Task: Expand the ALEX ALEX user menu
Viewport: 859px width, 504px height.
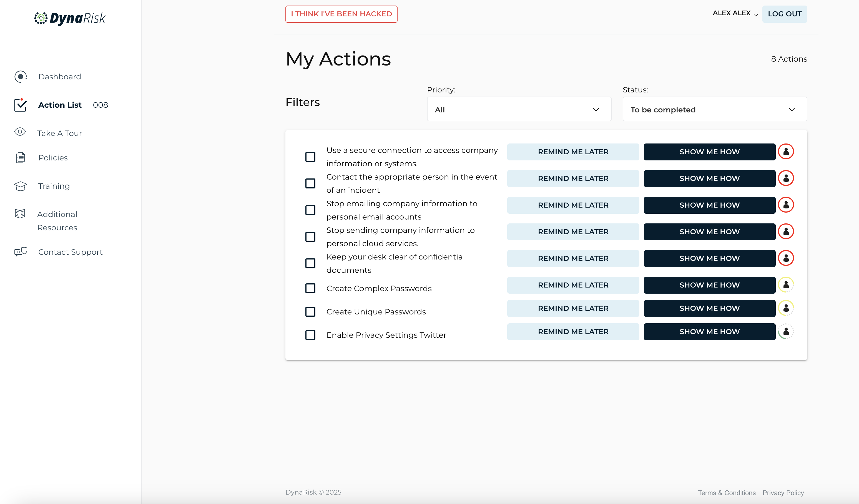Action: pyautogui.click(x=735, y=14)
